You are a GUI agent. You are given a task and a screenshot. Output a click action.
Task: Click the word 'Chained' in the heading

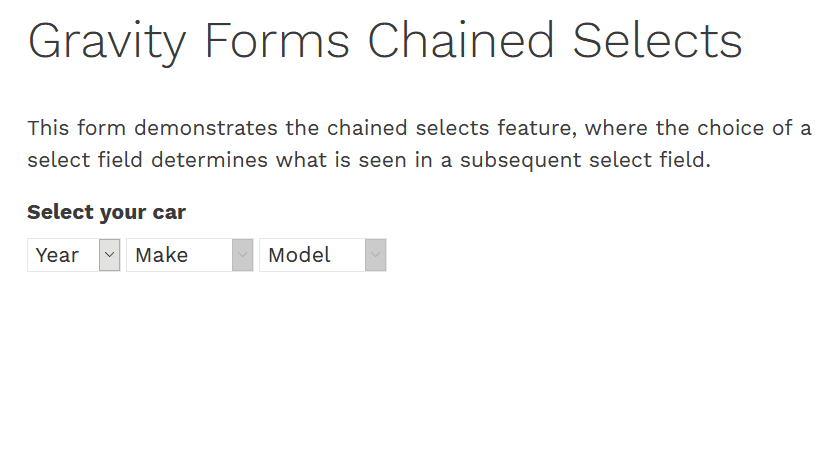pyautogui.click(x=461, y=42)
